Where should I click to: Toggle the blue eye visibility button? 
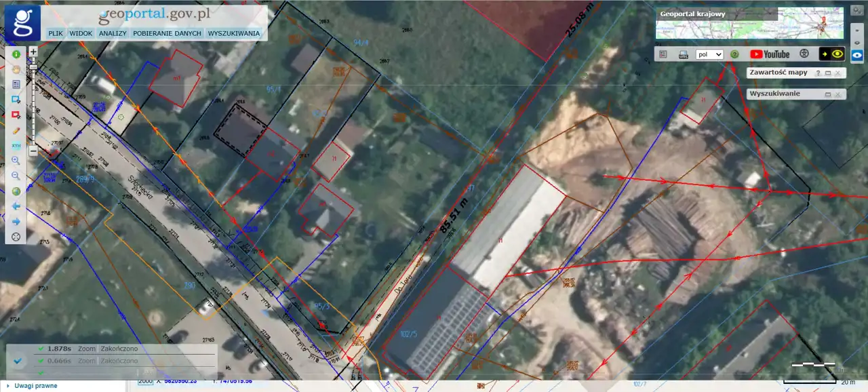tap(858, 54)
